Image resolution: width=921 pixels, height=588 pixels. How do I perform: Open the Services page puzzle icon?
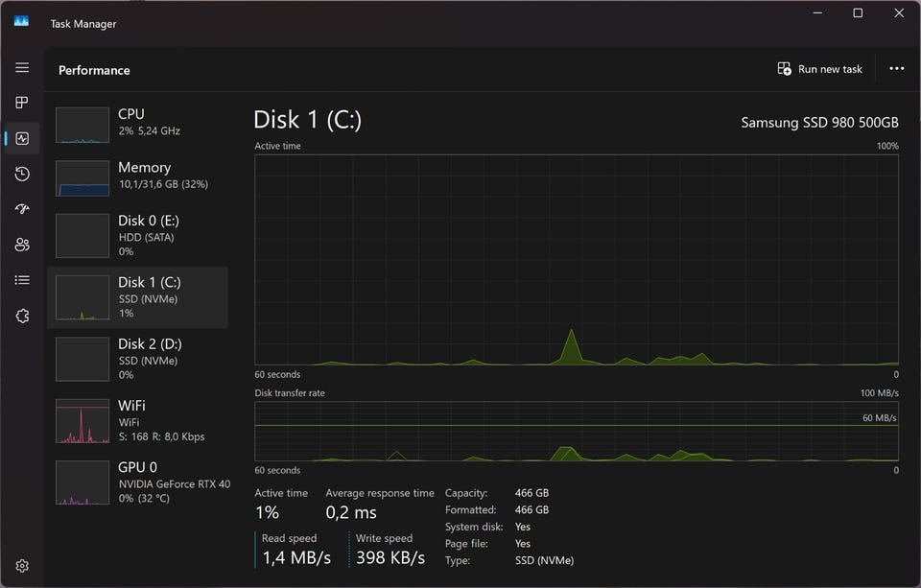[22, 316]
